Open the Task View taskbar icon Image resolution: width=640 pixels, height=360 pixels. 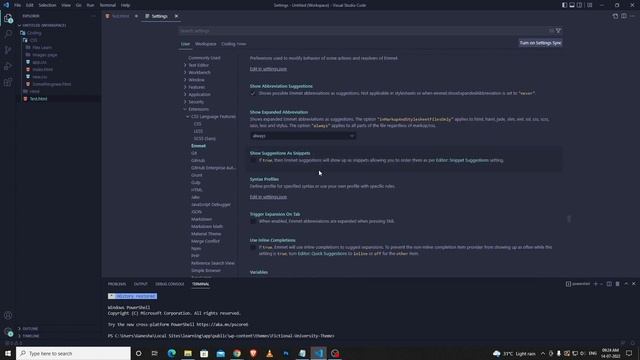pos(155,353)
